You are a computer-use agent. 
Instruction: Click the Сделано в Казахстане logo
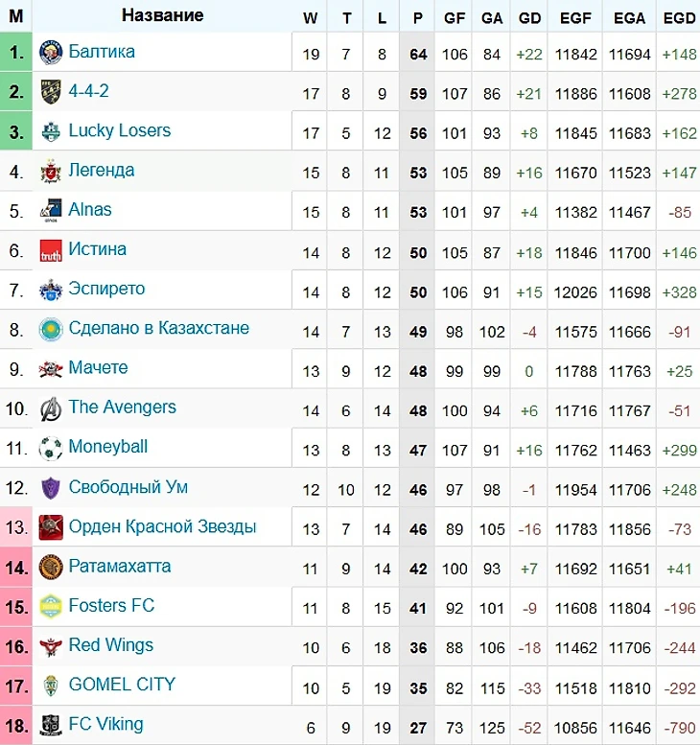[50, 330]
